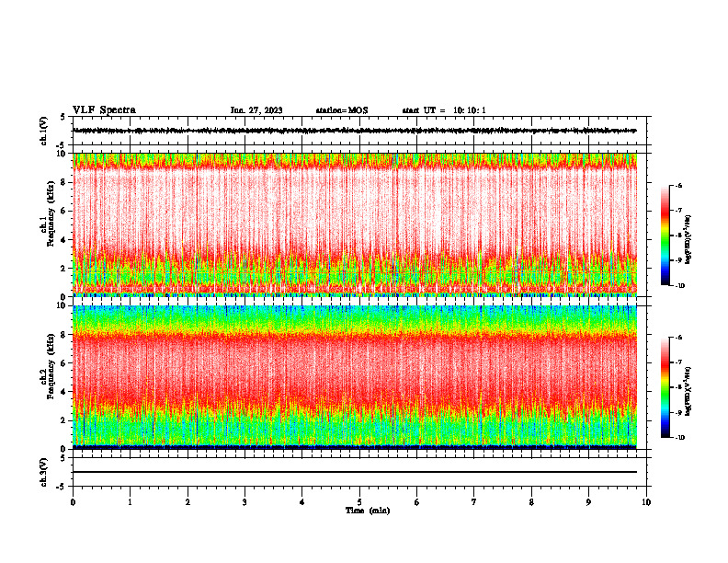This screenshot has width=728, height=563.
Task: Pick the ch.2 color scale bar
Action: pyautogui.click(x=665, y=387)
